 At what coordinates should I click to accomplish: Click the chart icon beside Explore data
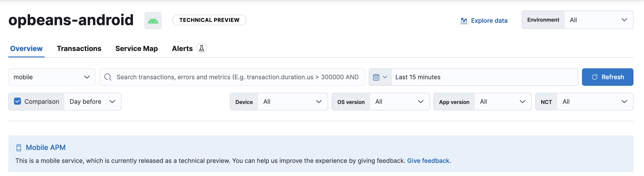click(464, 21)
